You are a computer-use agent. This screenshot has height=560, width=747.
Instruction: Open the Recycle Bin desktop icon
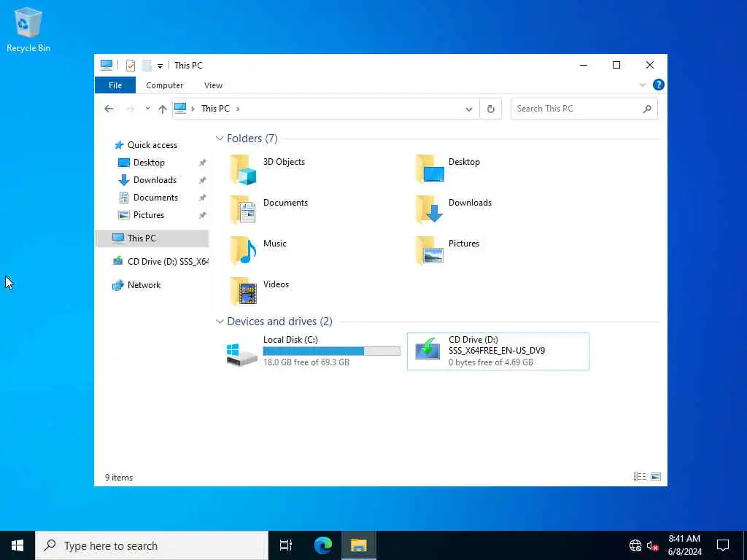(x=28, y=29)
